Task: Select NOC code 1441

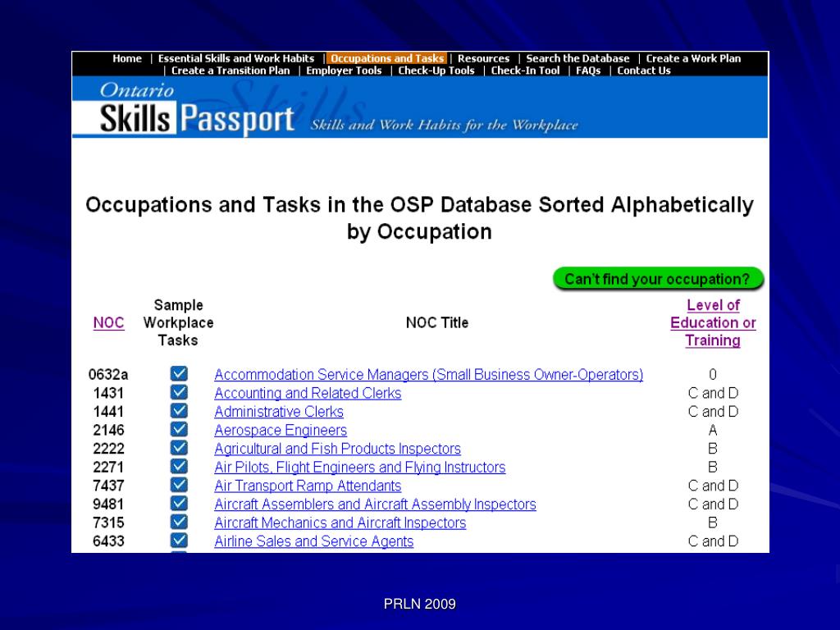Action: click(x=108, y=412)
